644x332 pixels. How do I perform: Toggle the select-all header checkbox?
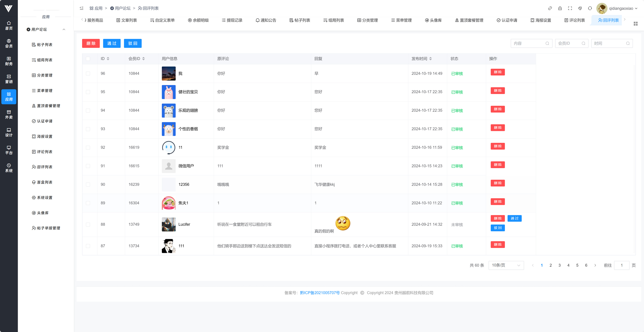pyautogui.click(x=88, y=59)
